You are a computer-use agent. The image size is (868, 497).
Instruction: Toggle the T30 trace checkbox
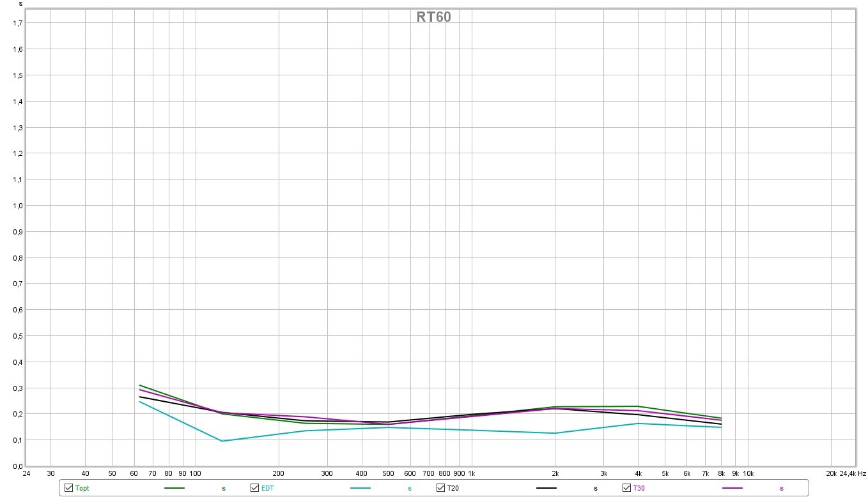(x=626, y=488)
